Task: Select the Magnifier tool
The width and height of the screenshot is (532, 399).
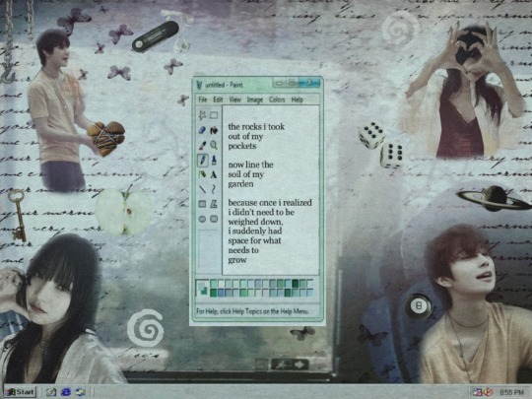Action: (x=214, y=145)
